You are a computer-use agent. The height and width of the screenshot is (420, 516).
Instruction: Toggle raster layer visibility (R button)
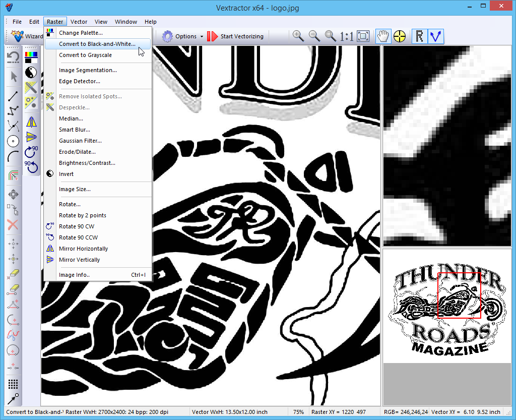pos(419,36)
